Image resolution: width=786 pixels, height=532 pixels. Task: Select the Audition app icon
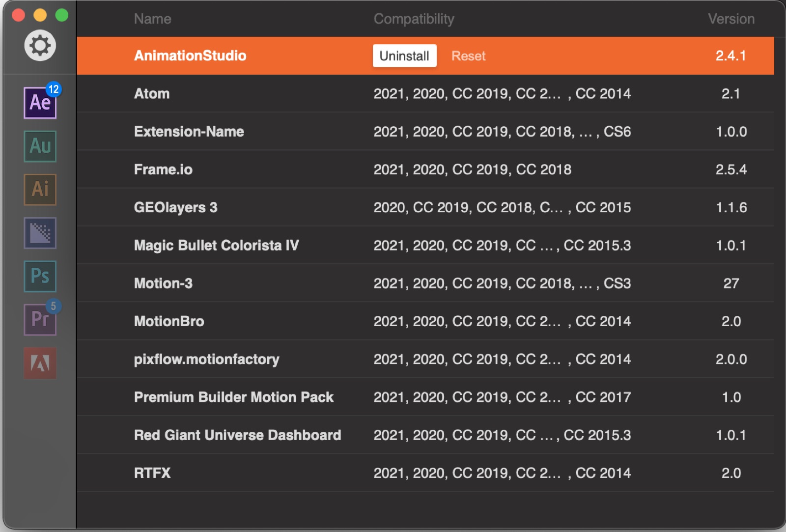pos(40,146)
